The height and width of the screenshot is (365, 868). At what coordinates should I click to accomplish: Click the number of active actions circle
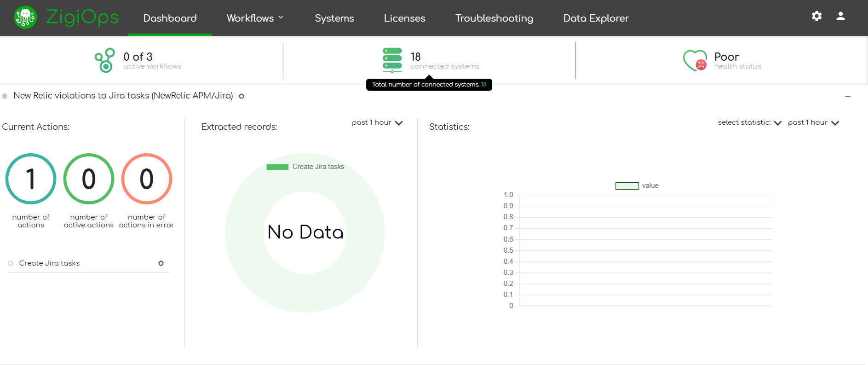coord(89,179)
